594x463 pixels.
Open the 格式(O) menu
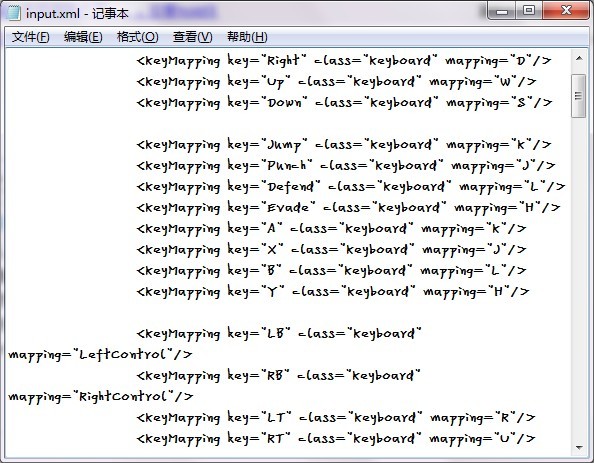pyautogui.click(x=138, y=37)
